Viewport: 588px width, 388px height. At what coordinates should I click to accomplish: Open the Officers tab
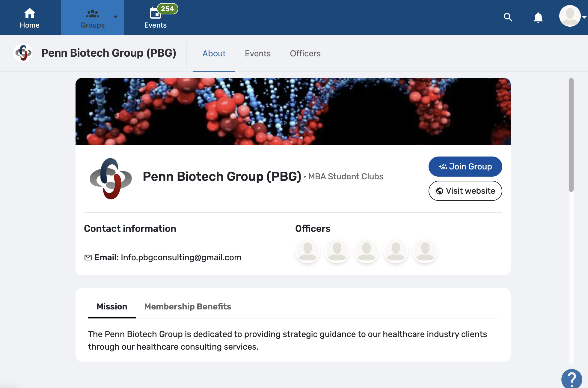click(305, 53)
